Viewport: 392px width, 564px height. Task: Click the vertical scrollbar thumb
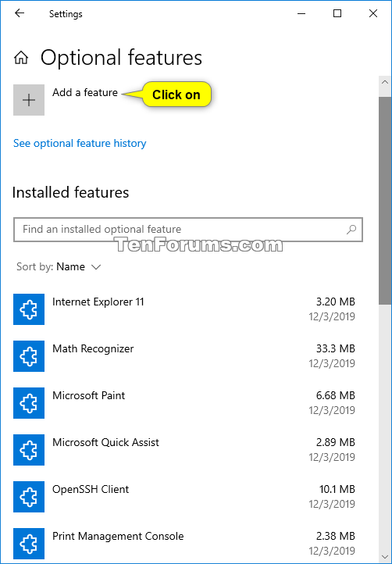point(385,201)
